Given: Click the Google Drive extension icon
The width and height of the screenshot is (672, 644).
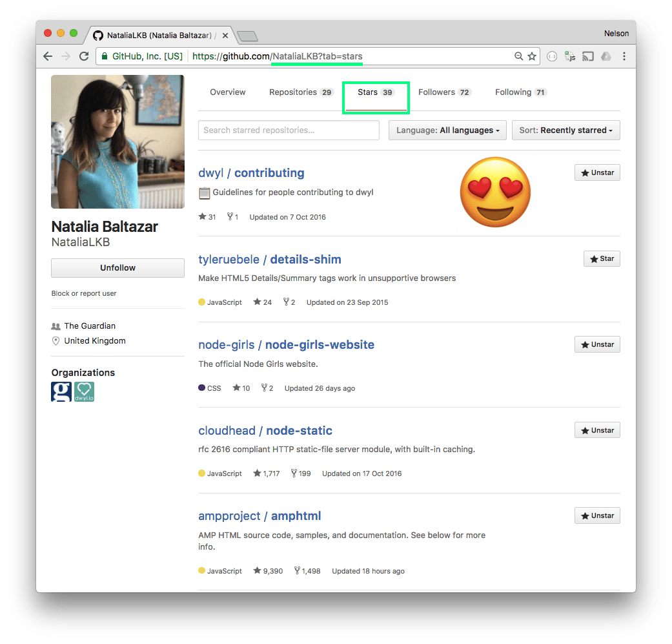Looking at the screenshot, I should point(606,56).
